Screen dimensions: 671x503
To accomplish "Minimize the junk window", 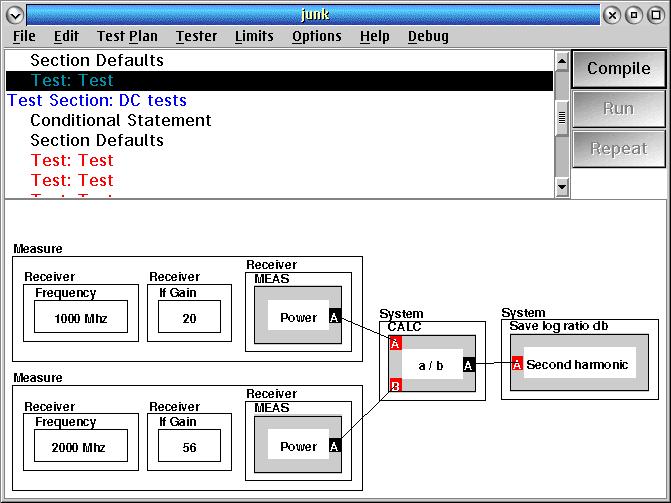I will point(634,15).
